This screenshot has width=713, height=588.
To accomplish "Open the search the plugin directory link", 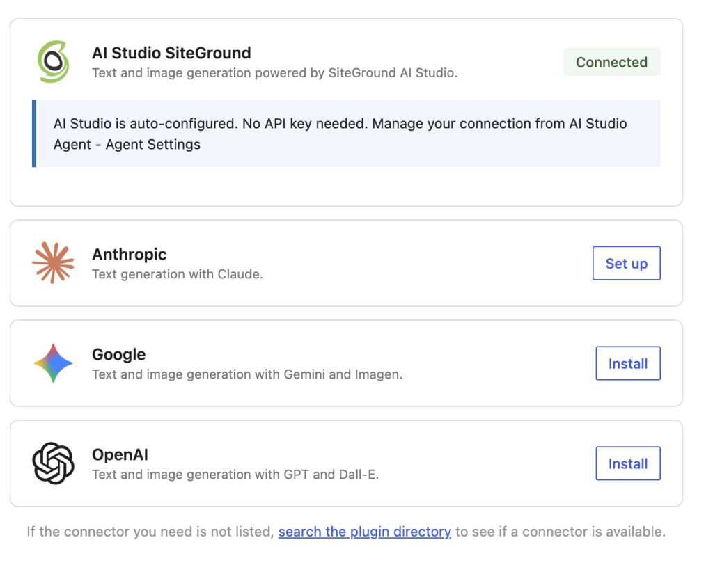I will pyautogui.click(x=365, y=531).
